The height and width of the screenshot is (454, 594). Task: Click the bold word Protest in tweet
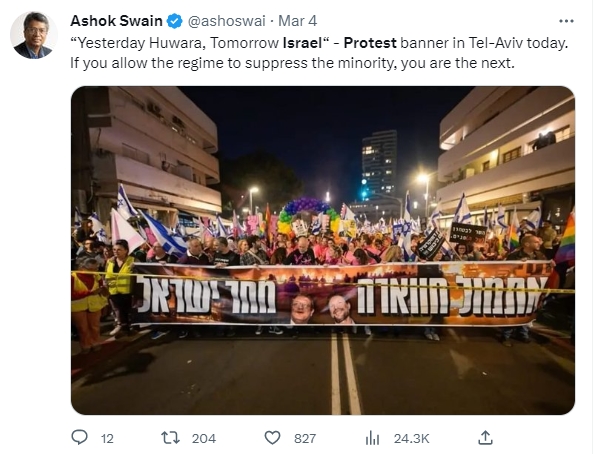coord(370,43)
